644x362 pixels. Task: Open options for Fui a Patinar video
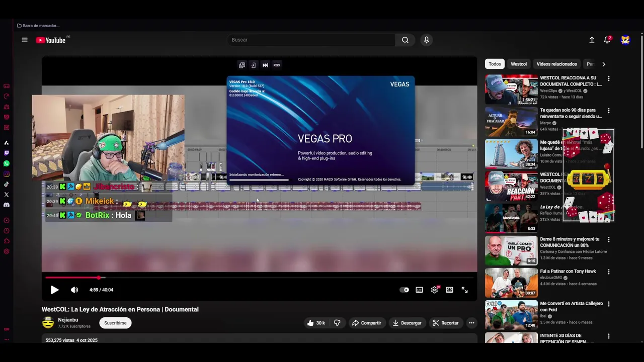click(609, 271)
